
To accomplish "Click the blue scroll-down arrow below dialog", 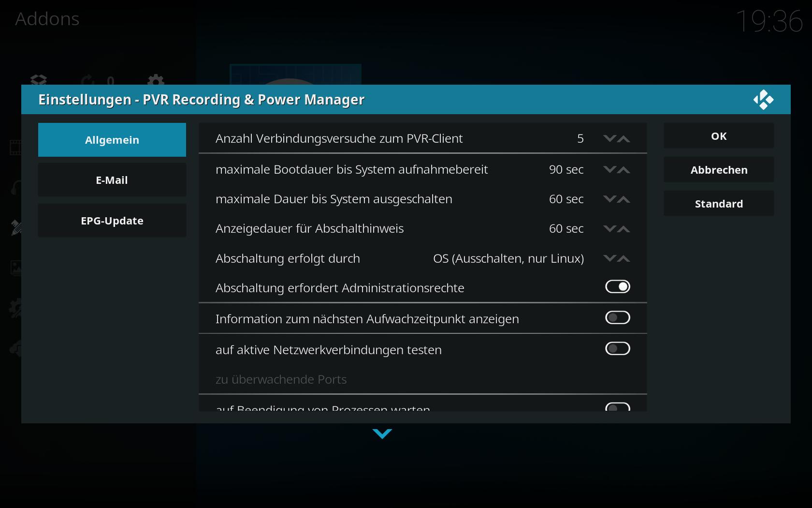I will (x=382, y=434).
